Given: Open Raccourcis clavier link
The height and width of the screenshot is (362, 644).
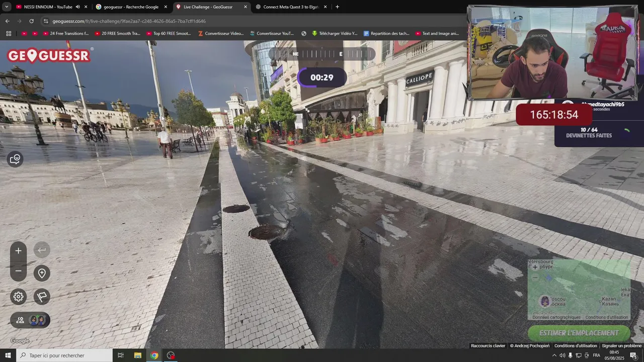Looking at the screenshot, I should (x=488, y=345).
